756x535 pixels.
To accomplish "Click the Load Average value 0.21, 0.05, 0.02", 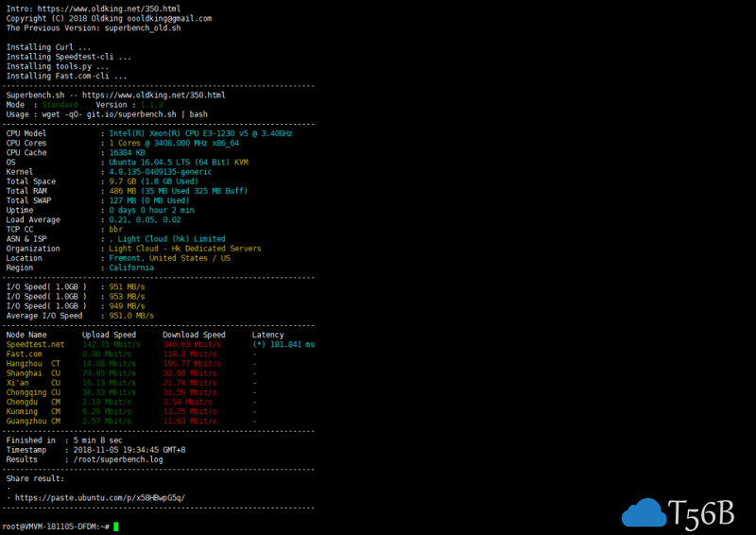I will point(145,219).
